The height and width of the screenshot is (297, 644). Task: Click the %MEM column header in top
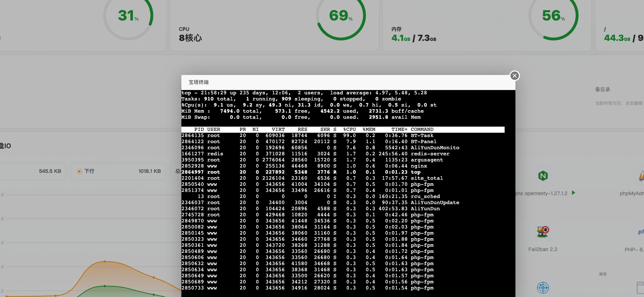pos(369,129)
